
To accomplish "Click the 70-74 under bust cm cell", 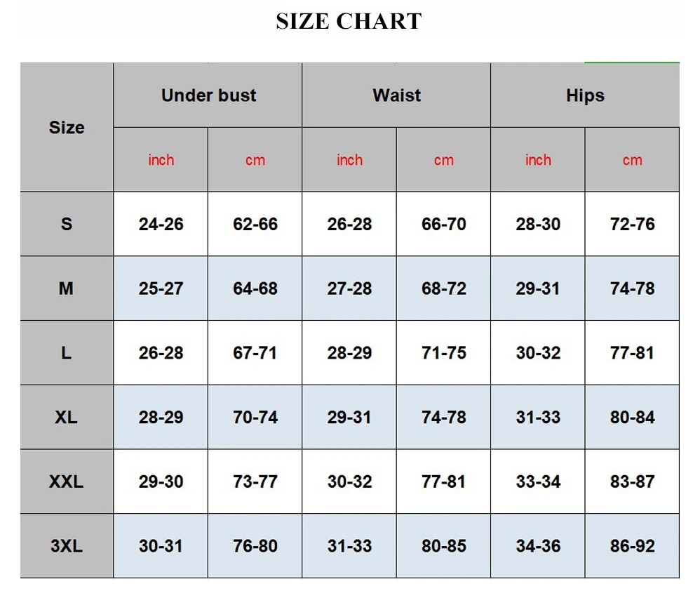I will click(255, 417).
